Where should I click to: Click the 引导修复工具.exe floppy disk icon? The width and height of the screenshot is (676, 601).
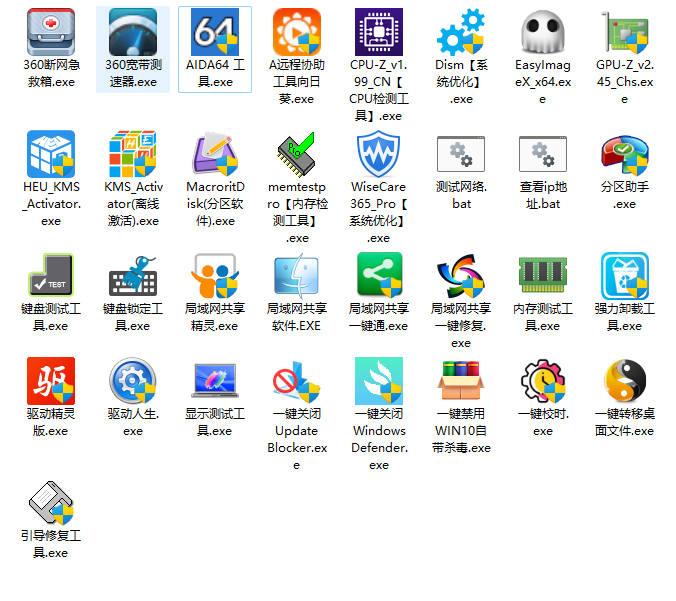[x=51, y=503]
